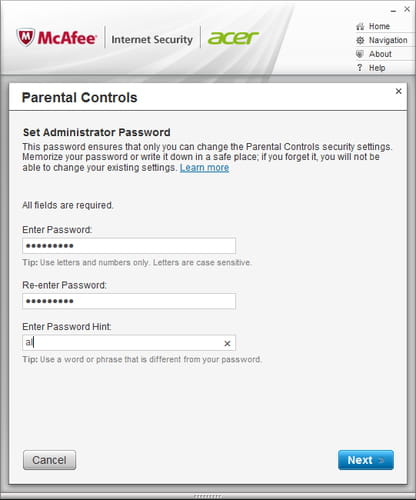
Task: Open the Home menu item
Action: (x=379, y=26)
